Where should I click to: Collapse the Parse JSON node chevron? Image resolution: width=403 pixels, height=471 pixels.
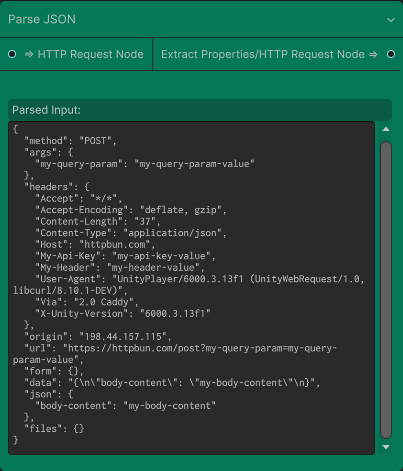[x=391, y=20]
